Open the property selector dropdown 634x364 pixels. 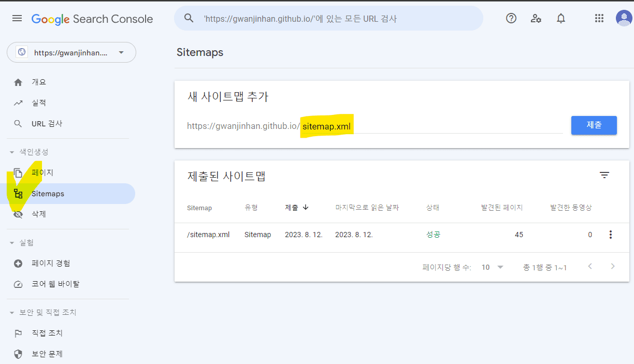[x=71, y=52]
